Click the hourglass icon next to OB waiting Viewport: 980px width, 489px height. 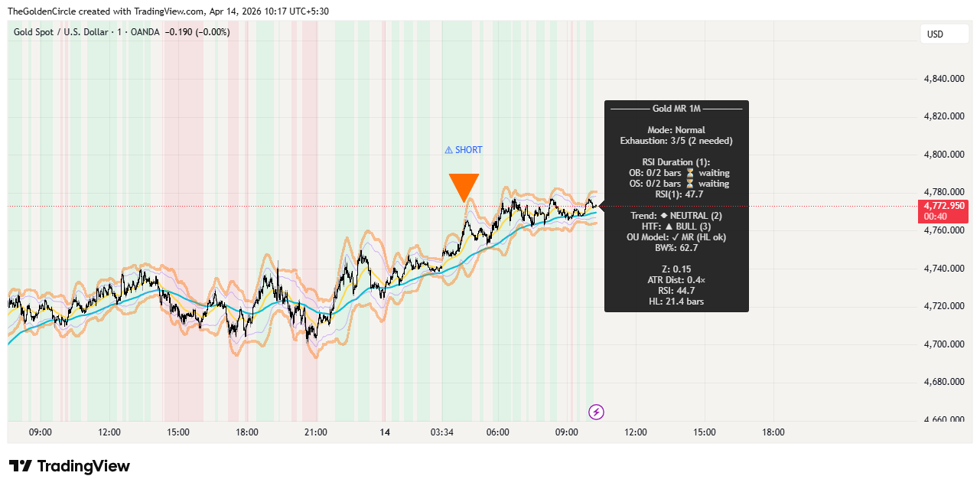pos(690,174)
